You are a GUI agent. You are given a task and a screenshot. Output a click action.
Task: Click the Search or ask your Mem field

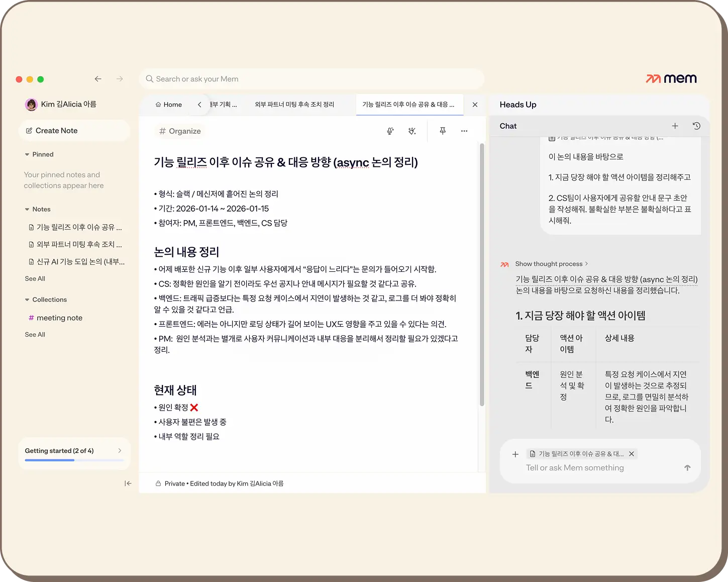(311, 79)
